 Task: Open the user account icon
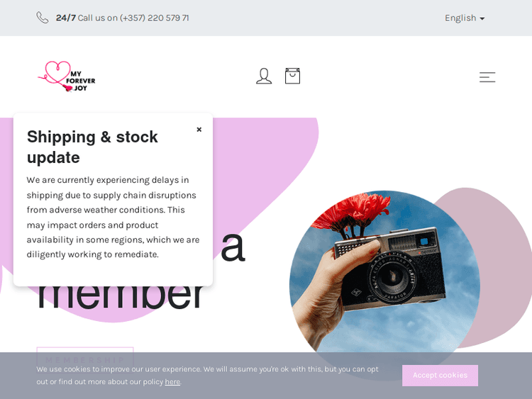pyautogui.click(x=264, y=76)
